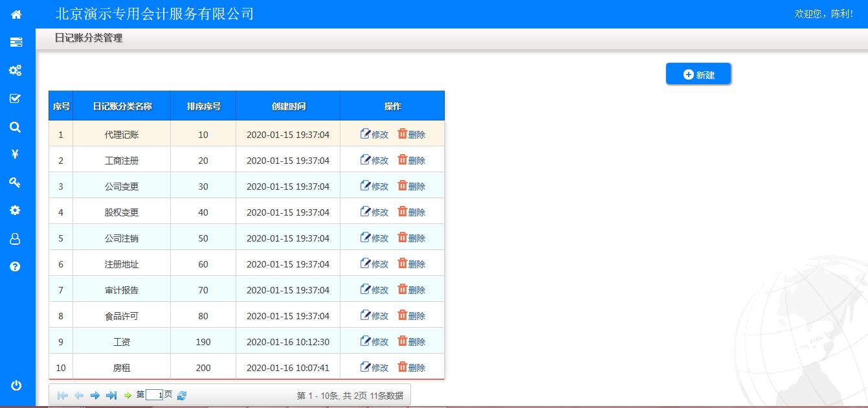Click 删除 for 房租 row
This screenshot has height=408, width=868.
point(412,367)
